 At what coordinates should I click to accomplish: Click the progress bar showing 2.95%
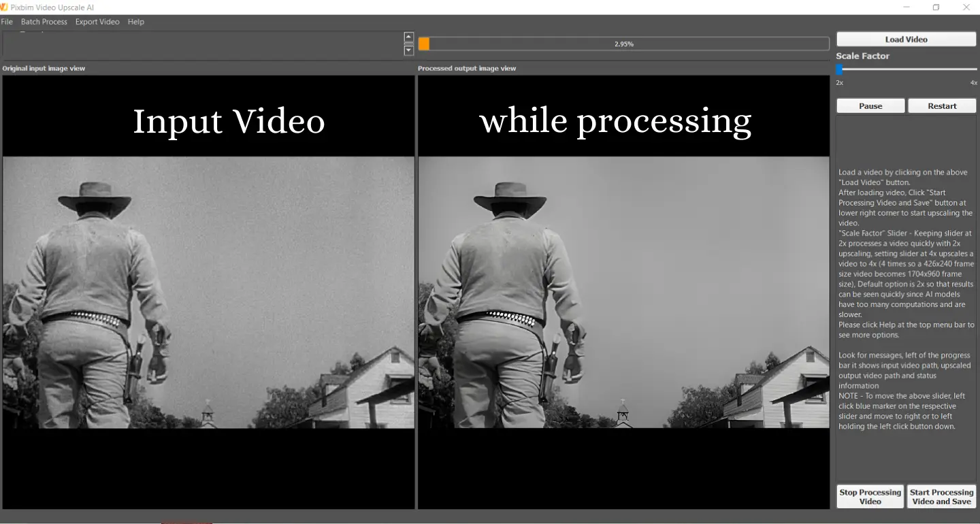[623, 43]
